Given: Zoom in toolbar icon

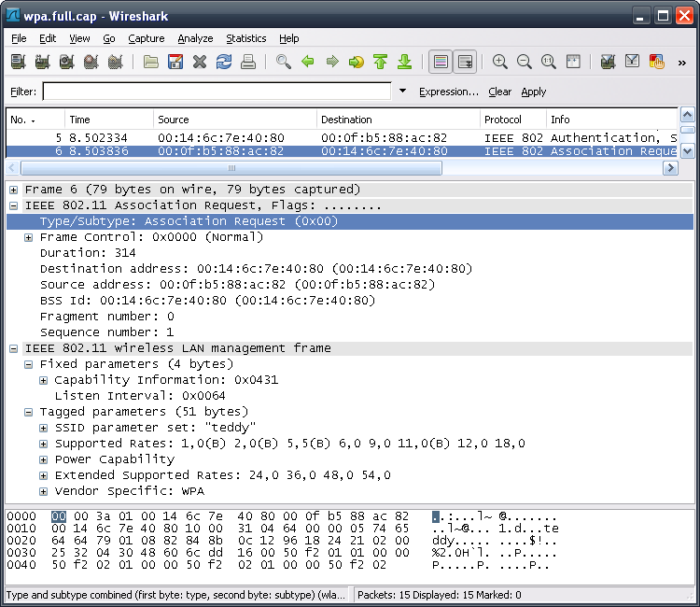Looking at the screenshot, I should click(x=500, y=62).
